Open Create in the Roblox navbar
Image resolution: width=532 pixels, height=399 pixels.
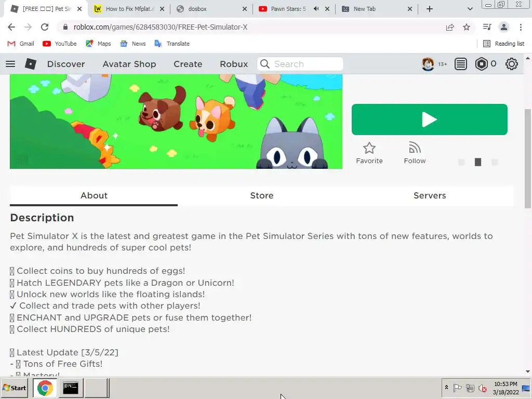pyautogui.click(x=188, y=64)
